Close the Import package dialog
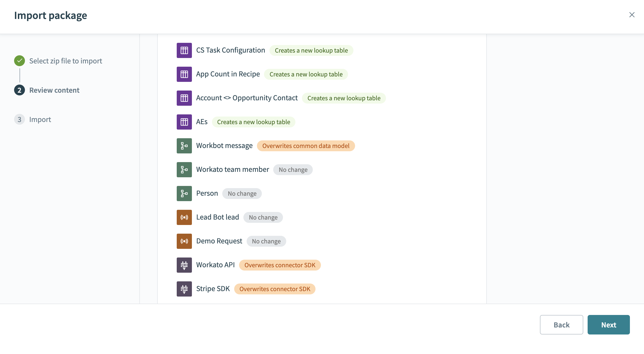The width and height of the screenshot is (644, 354). pos(632,15)
